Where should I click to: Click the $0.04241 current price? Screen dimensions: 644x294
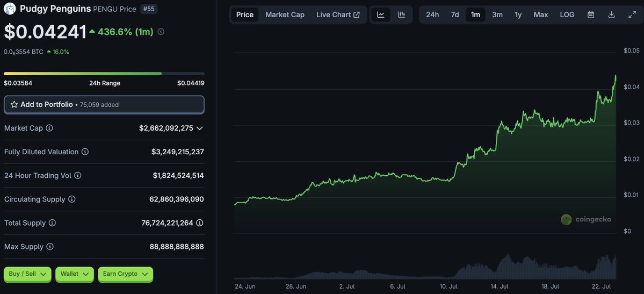pyautogui.click(x=45, y=32)
